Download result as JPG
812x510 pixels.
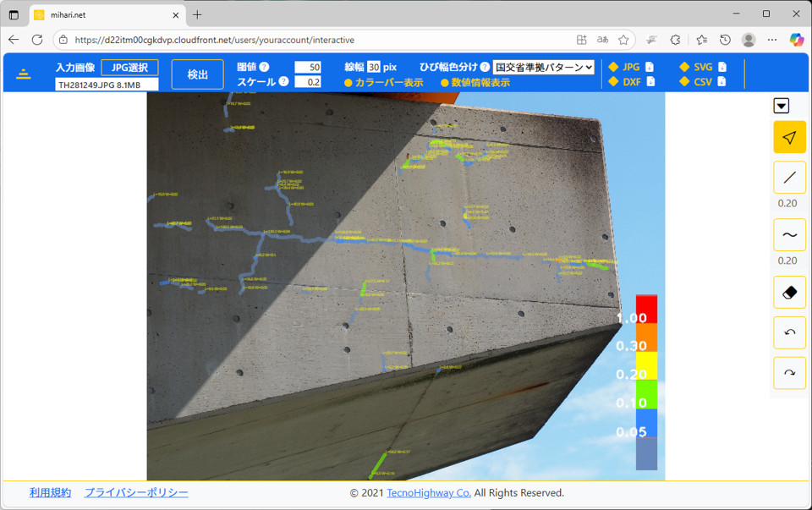click(x=632, y=67)
